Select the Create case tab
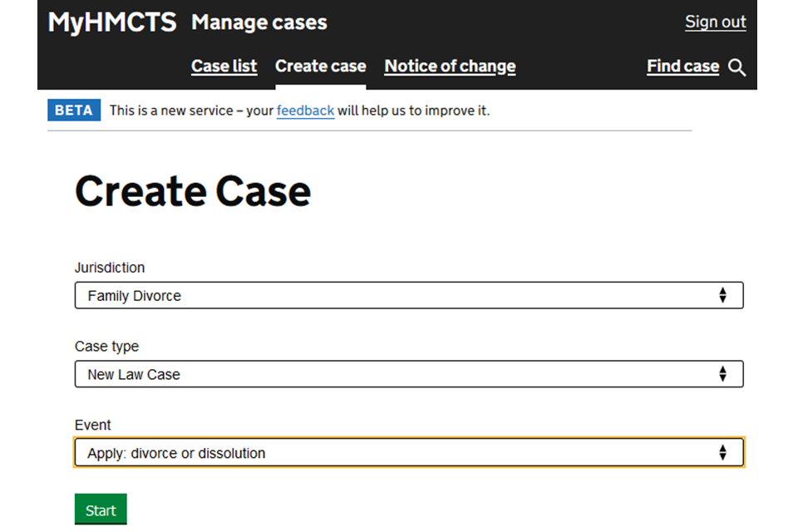Screen dimensions: 798x532 tap(320, 66)
